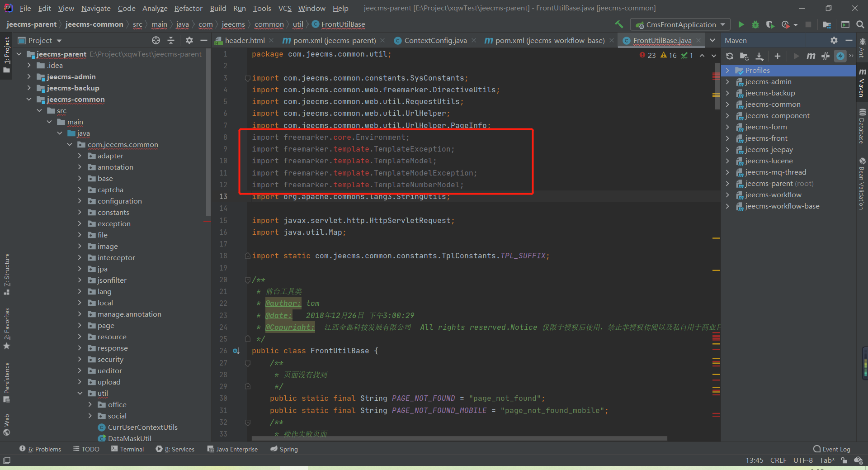Click the horizontal scrollbar under the editor
The image size is (868, 470).
click(459, 438)
